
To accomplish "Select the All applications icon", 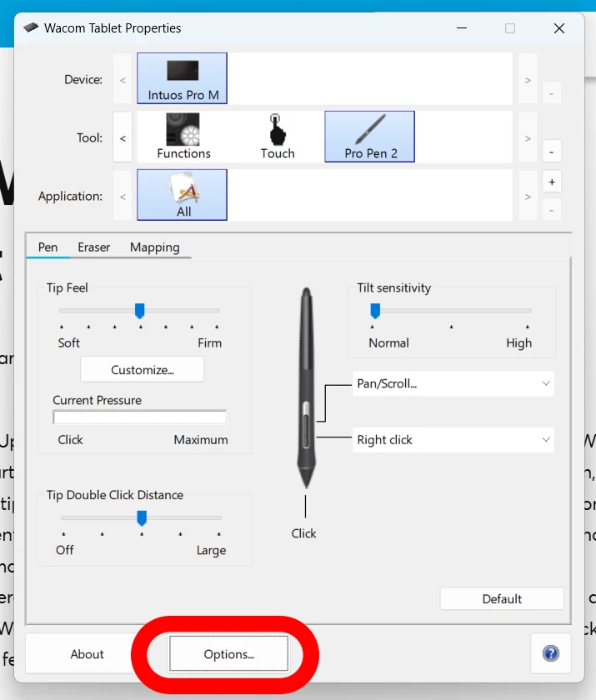I will tap(183, 195).
